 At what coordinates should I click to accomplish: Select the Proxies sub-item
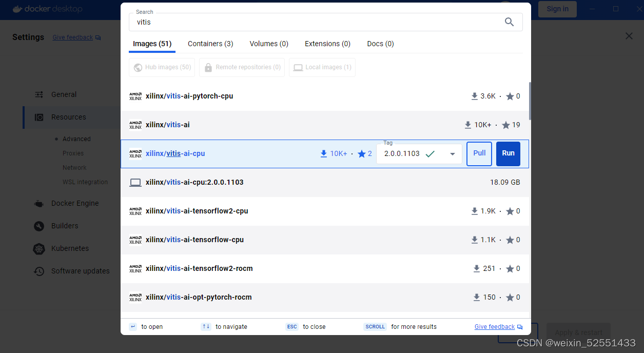pos(73,153)
